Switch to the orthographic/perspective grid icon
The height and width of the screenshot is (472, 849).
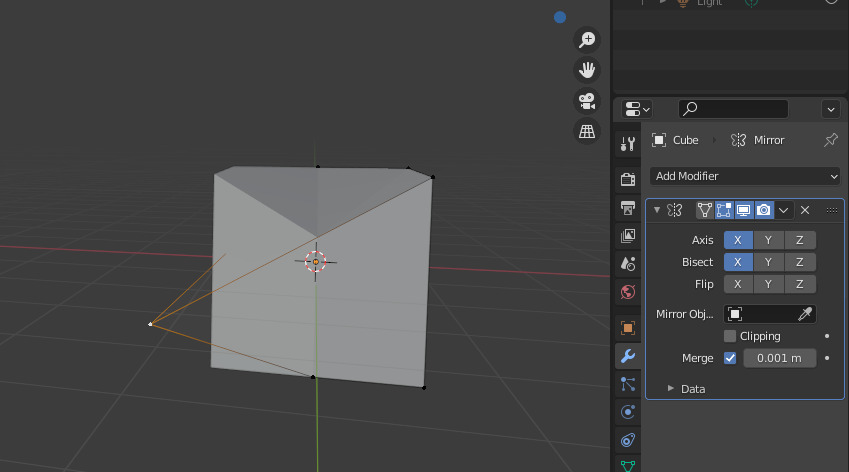click(x=587, y=131)
